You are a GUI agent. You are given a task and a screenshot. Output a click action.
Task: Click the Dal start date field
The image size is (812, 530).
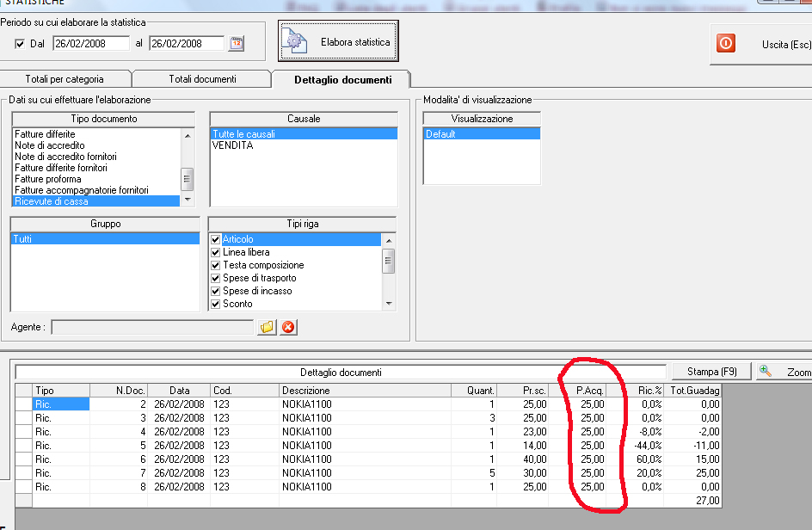point(91,44)
